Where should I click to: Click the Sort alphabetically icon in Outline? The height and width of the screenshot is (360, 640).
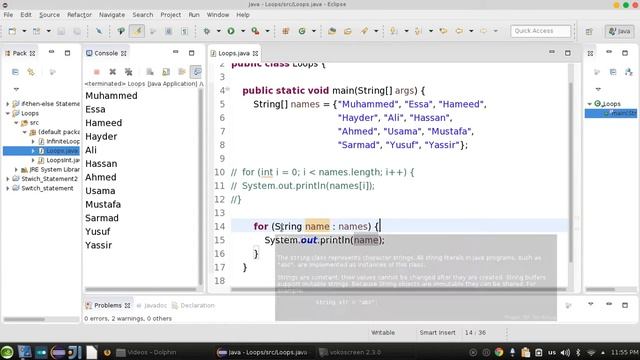629,72
